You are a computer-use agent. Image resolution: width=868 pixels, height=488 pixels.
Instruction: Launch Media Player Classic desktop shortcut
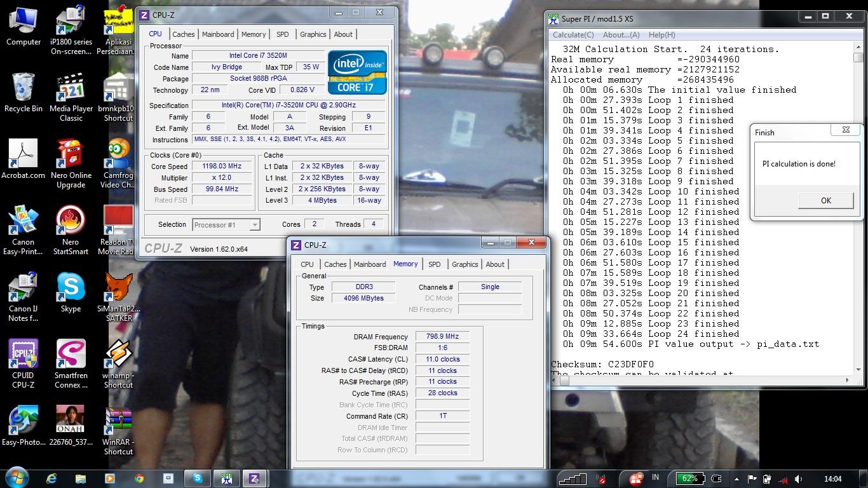click(x=71, y=98)
